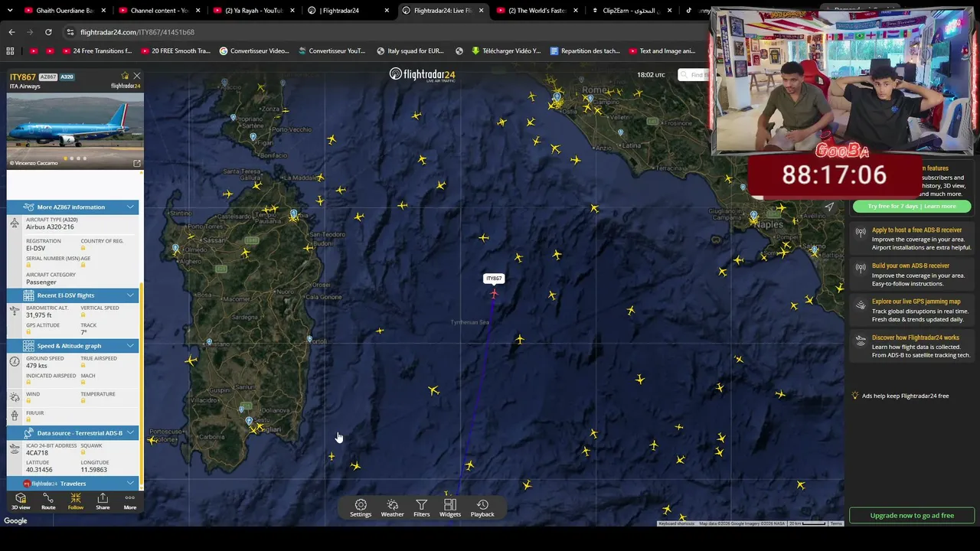Open the '24 Free Transitions' bookmark
The height and width of the screenshot is (551, 980).
pyautogui.click(x=96, y=51)
